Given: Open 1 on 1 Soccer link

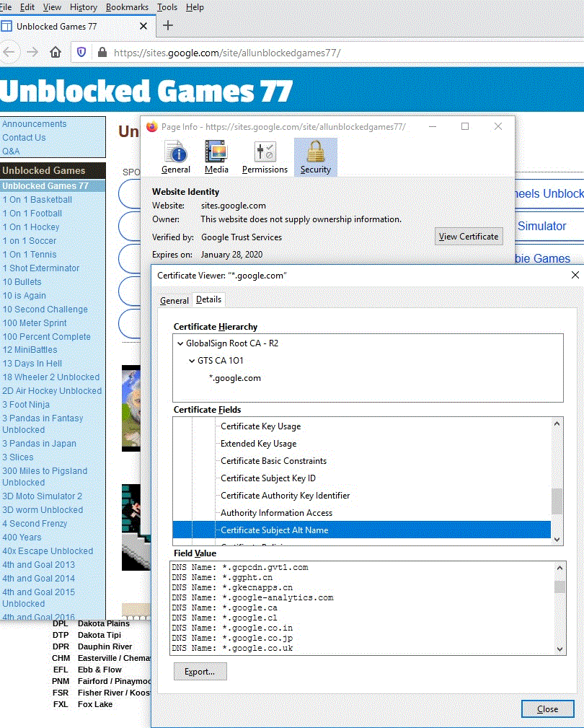Looking at the screenshot, I should [30, 241].
